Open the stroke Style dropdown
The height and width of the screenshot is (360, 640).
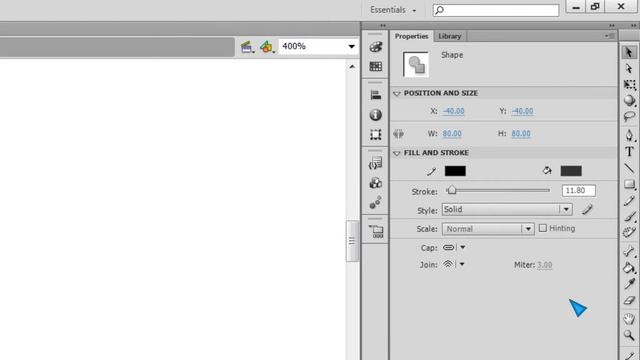click(x=507, y=209)
